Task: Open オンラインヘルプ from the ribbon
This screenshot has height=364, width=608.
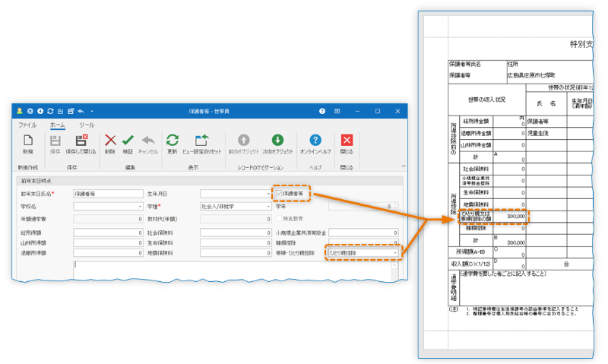Action: pos(315,141)
